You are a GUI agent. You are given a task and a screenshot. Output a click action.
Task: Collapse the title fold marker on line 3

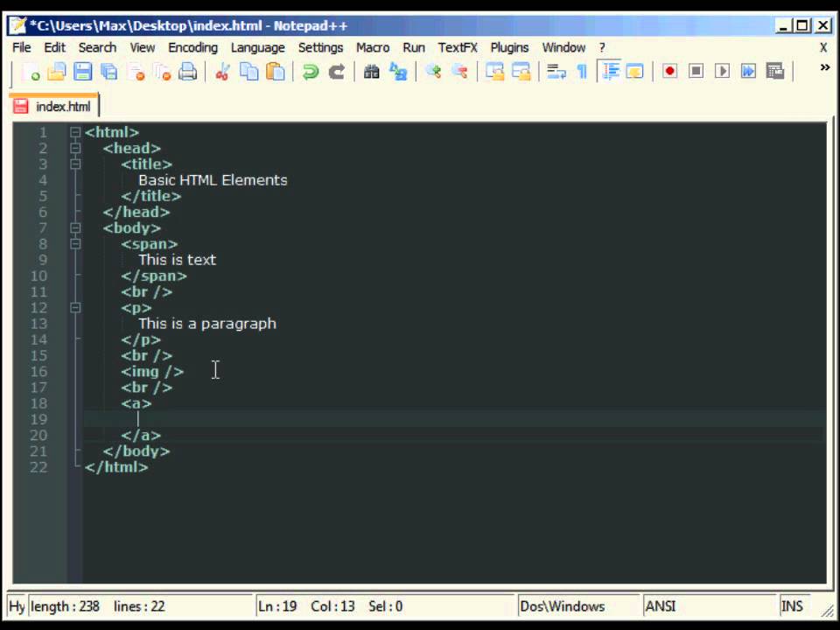click(75, 164)
